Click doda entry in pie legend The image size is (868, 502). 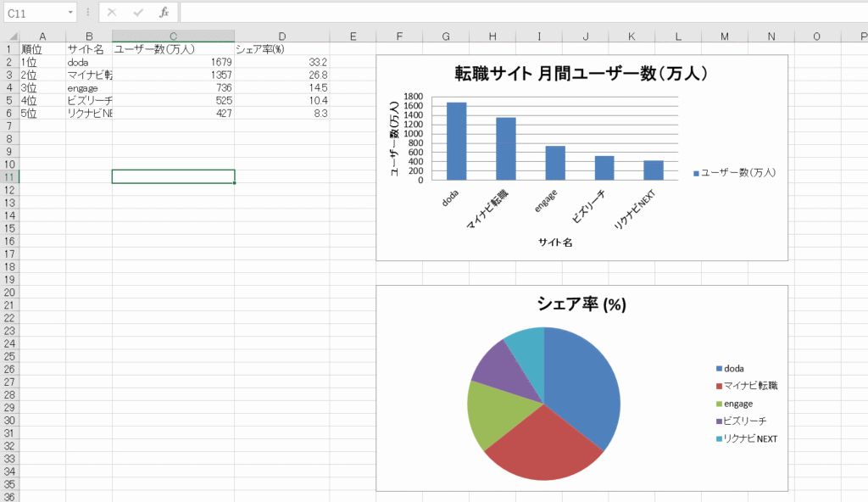(730, 369)
